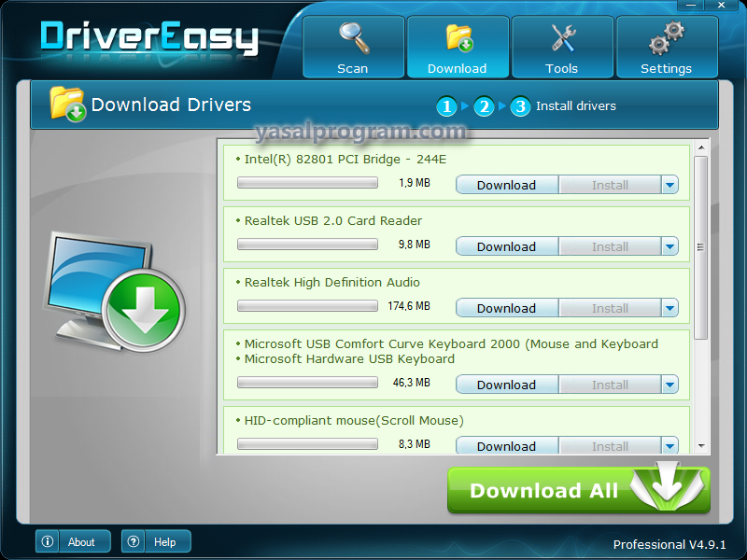
Task: Click the Realtek USB Card Reader progress bar
Action: [307, 245]
